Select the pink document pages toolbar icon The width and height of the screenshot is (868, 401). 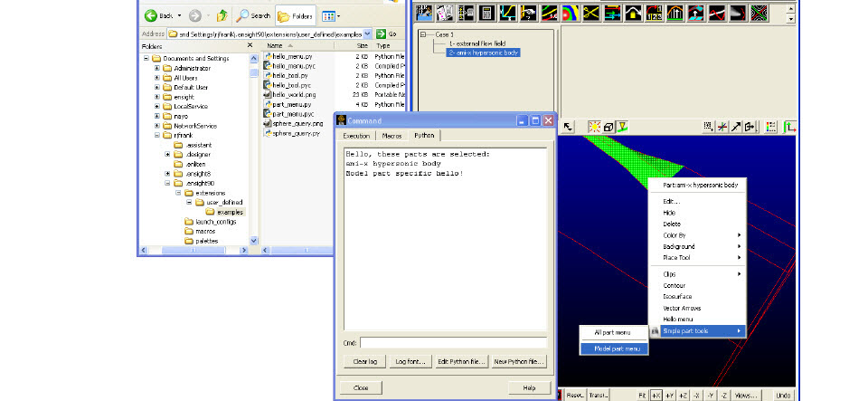445,12
